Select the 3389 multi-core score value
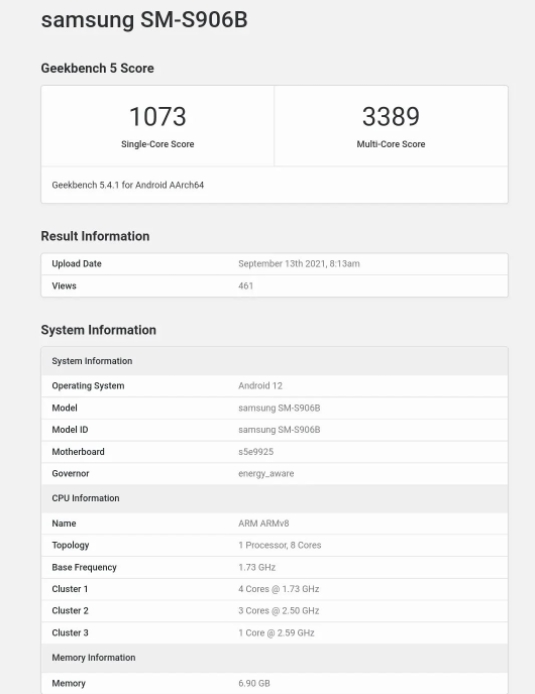Viewport: 535px width, 694px height. (x=391, y=116)
